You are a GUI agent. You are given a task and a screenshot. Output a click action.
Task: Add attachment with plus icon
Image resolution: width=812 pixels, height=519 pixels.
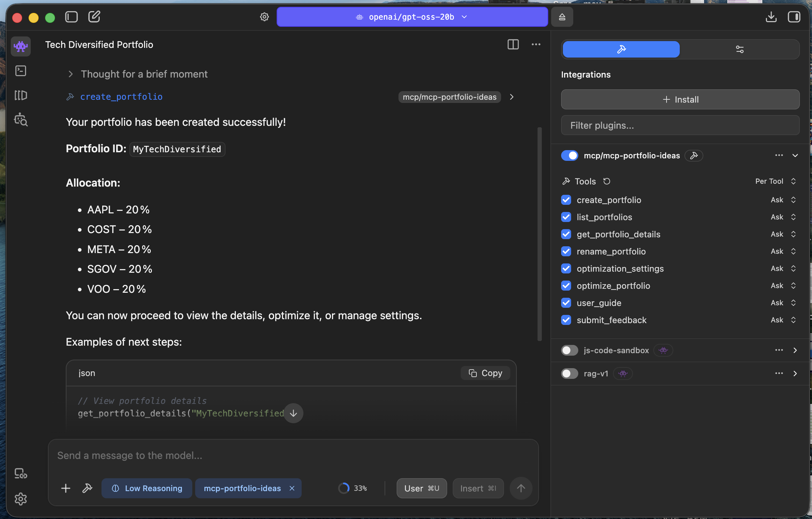66,488
